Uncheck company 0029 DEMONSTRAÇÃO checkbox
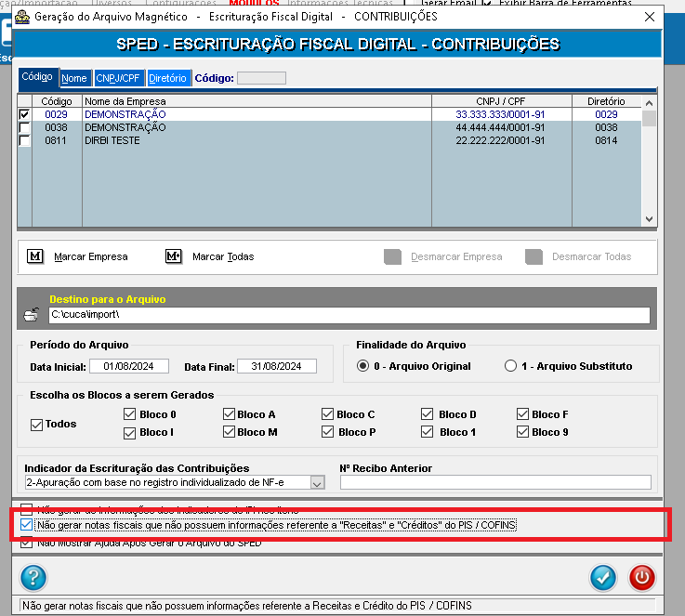The height and width of the screenshot is (616, 685). (x=24, y=114)
